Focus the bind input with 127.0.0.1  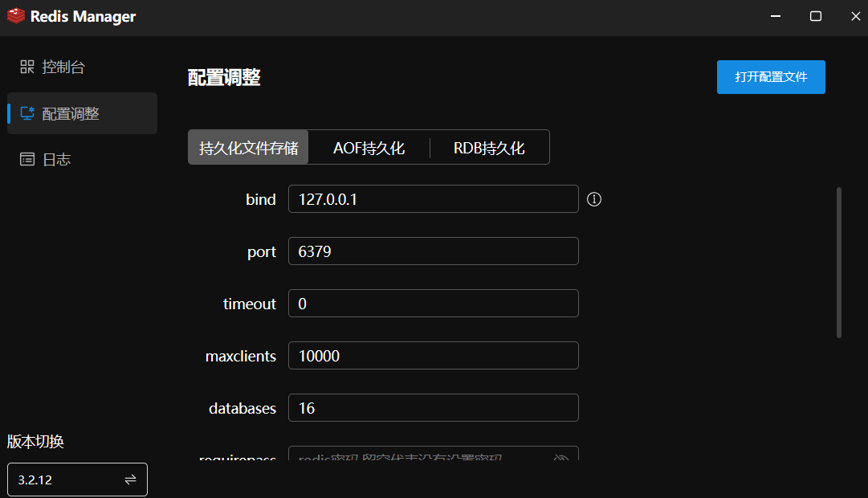click(x=434, y=199)
